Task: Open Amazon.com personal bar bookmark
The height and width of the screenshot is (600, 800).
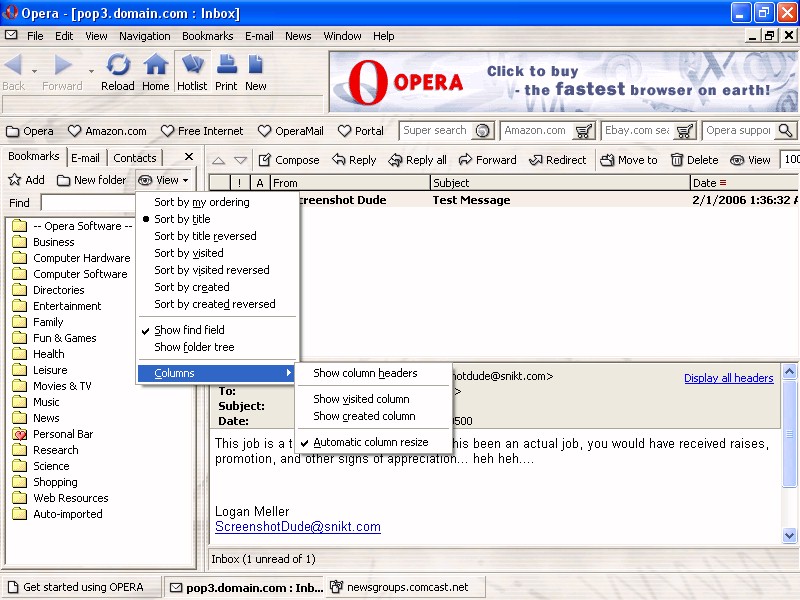Action: tap(107, 131)
